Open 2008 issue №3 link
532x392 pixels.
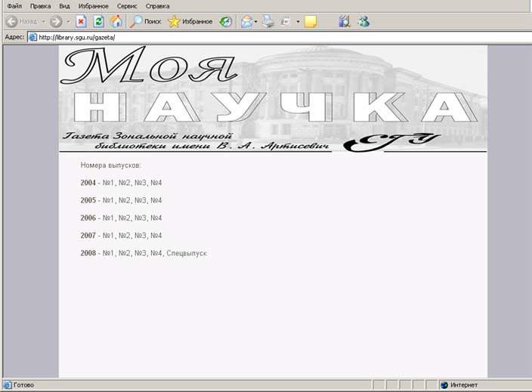coord(140,253)
